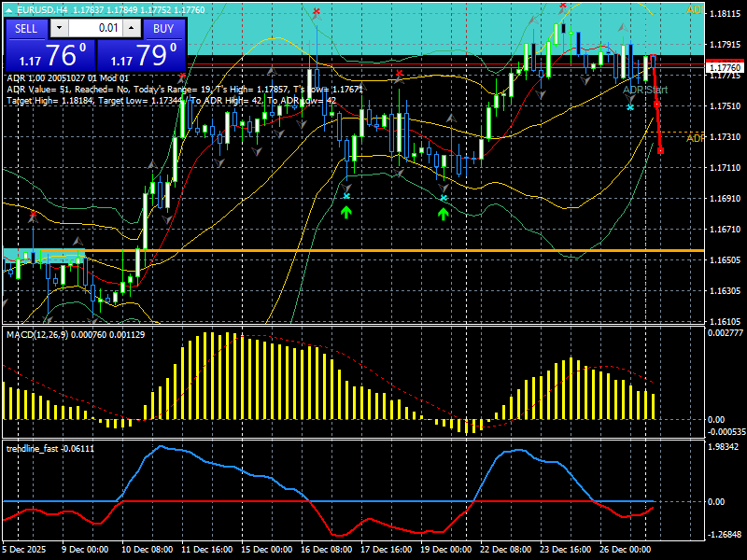This screenshot has height=560, width=747.
Task: Click the 1.17510 price scale label
Action: point(726,106)
